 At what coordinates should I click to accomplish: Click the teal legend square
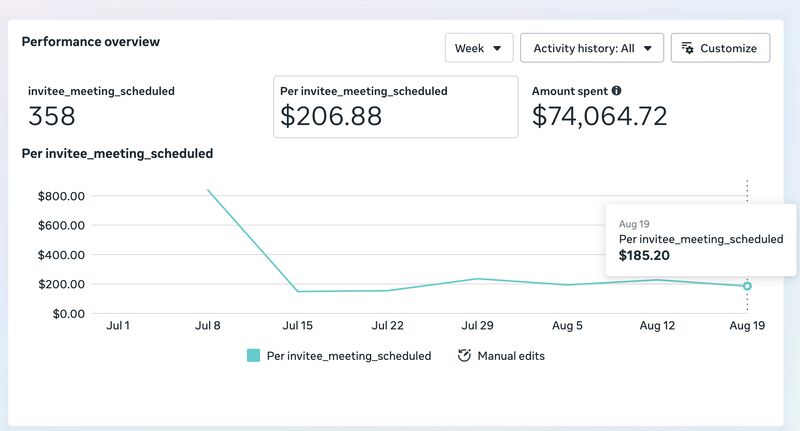pyautogui.click(x=254, y=356)
